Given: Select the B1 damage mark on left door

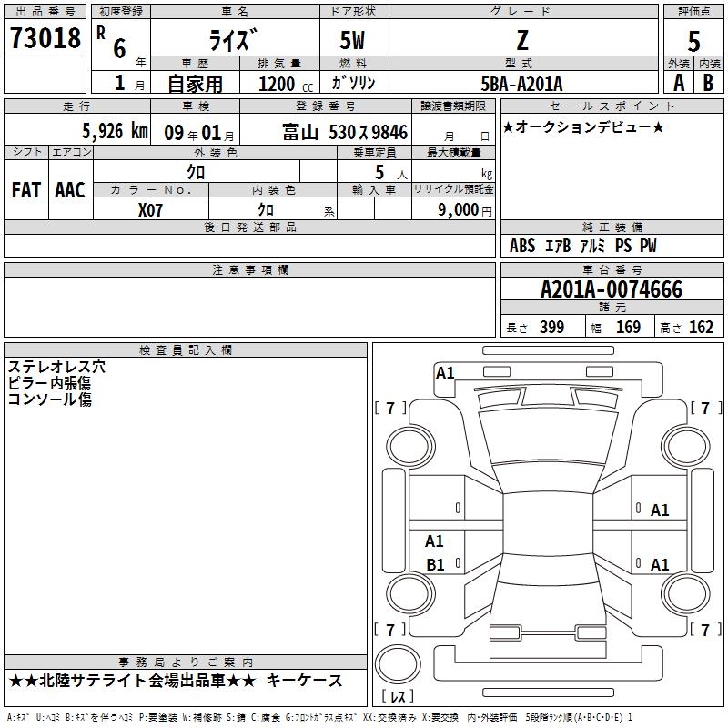Looking at the screenshot, I should tap(435, 564).
